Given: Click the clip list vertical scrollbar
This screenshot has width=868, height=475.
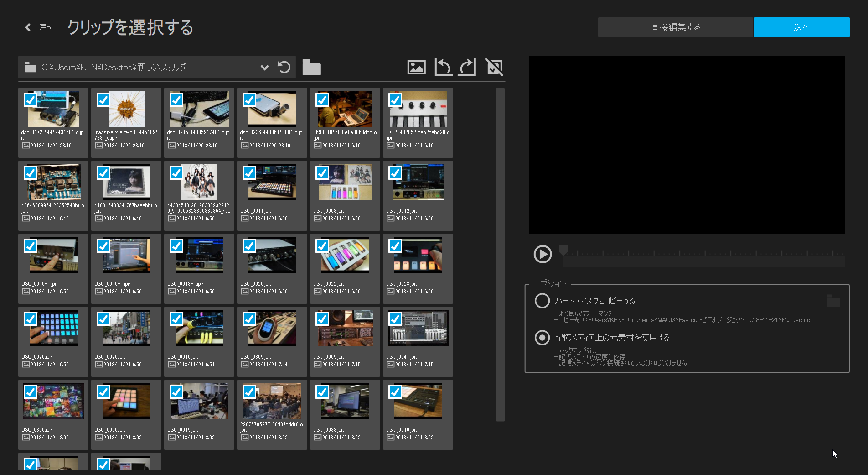Looking at the screenshot, I should point(500,255).
